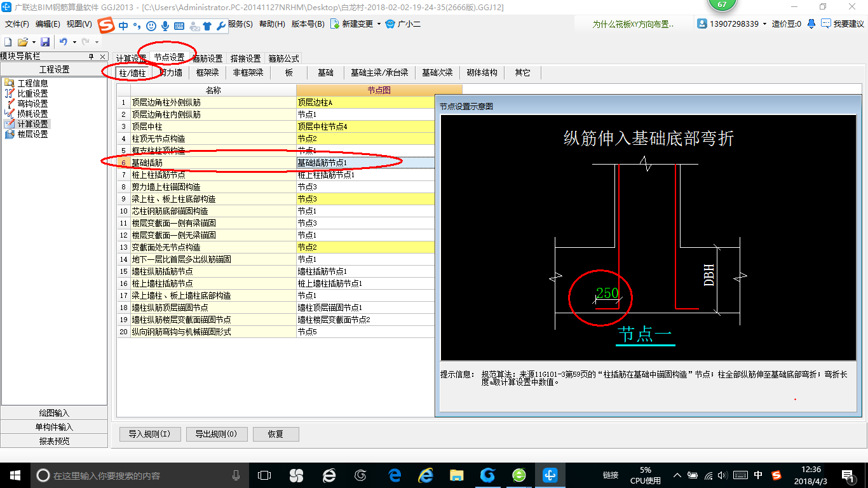Undo the last action
This screenshot has height=488, width=868.
[x=64, y=42]
